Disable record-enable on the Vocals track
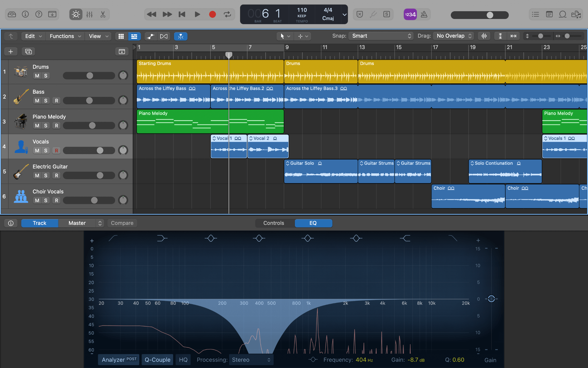Viewport: 588px width, 368px height. (x=56, y=150)
